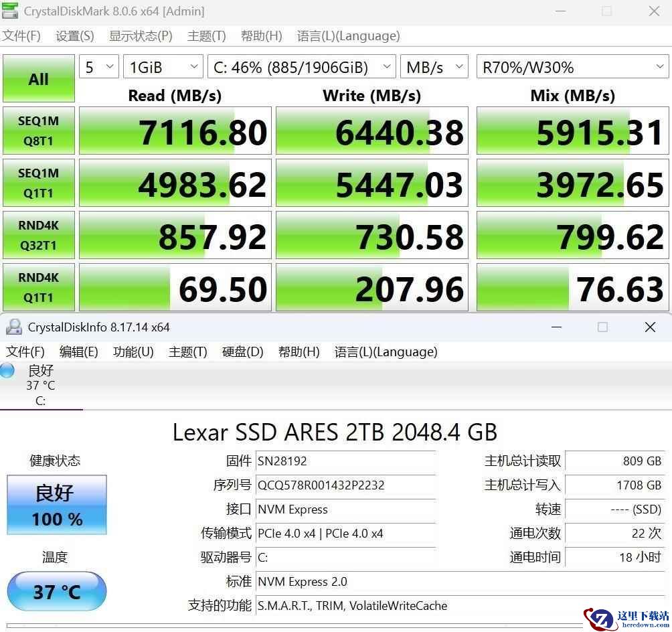
Task: Click the transfer mode field PCIe 4.0 x4
Action: pos(345,533)
